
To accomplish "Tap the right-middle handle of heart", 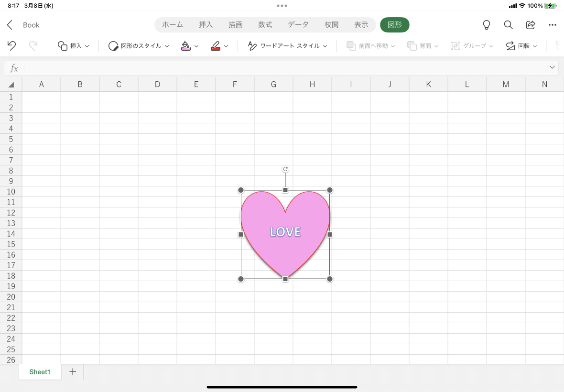I will [329, 234].
